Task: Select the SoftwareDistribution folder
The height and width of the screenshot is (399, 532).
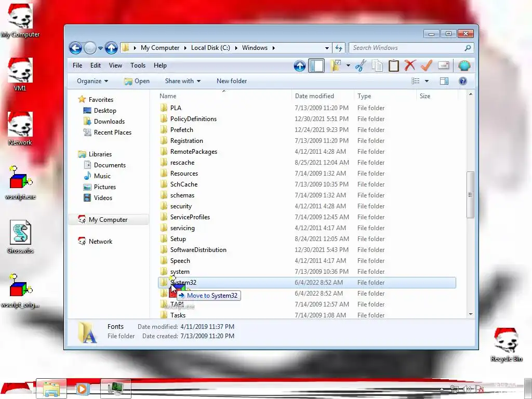Action: pos(198,250)
